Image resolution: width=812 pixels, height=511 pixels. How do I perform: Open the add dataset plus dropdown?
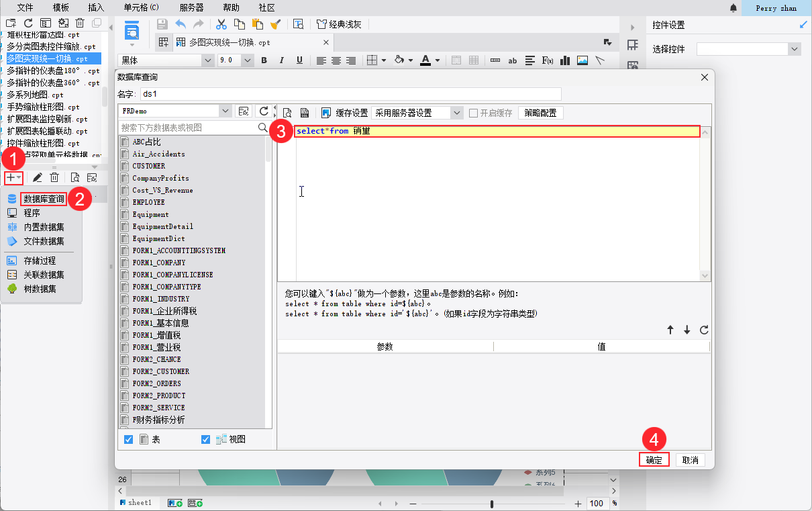coord(14,177)
